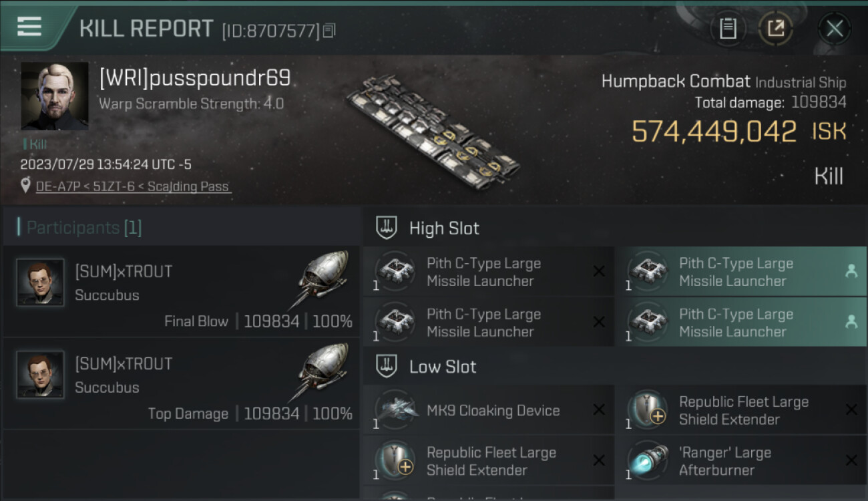Collapse the Low Slot section
The height and width of the screenshot is (501, 868).
click(x=387, y=367)
